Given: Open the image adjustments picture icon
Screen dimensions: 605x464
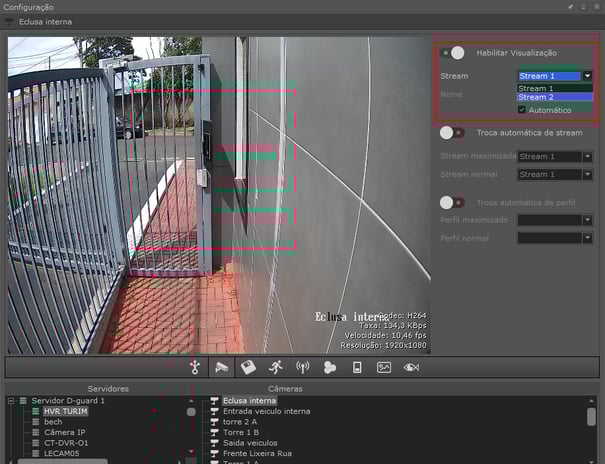Looking at the screenshot, I should 384,367.
